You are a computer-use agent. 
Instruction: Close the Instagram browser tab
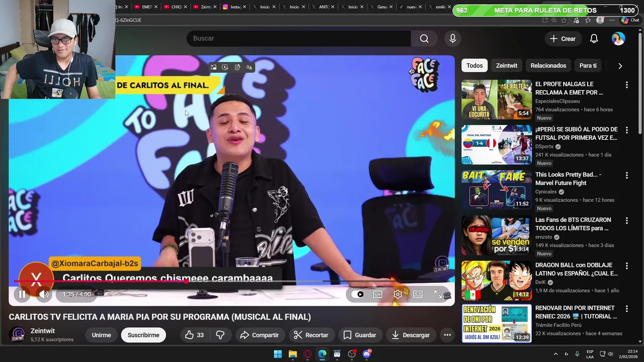pyautogui.click(x=245, y=7)
